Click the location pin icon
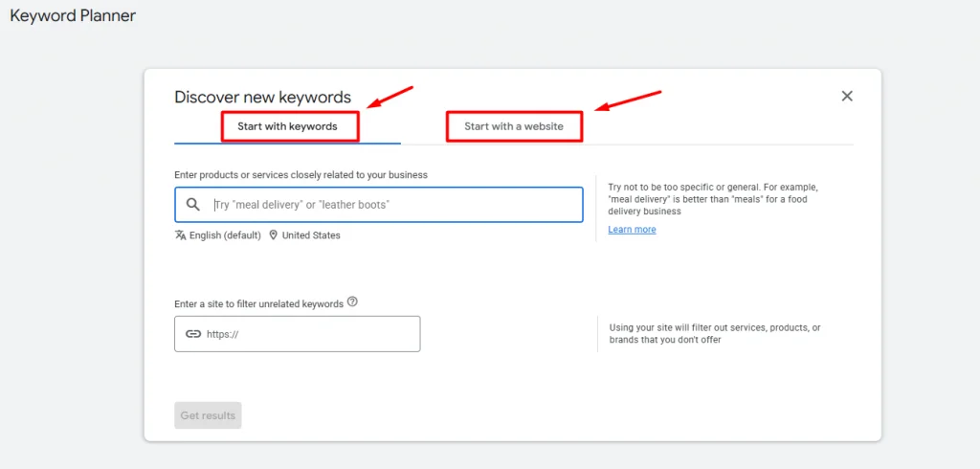Viewport: 980px width, 469px height. point(273,235)
